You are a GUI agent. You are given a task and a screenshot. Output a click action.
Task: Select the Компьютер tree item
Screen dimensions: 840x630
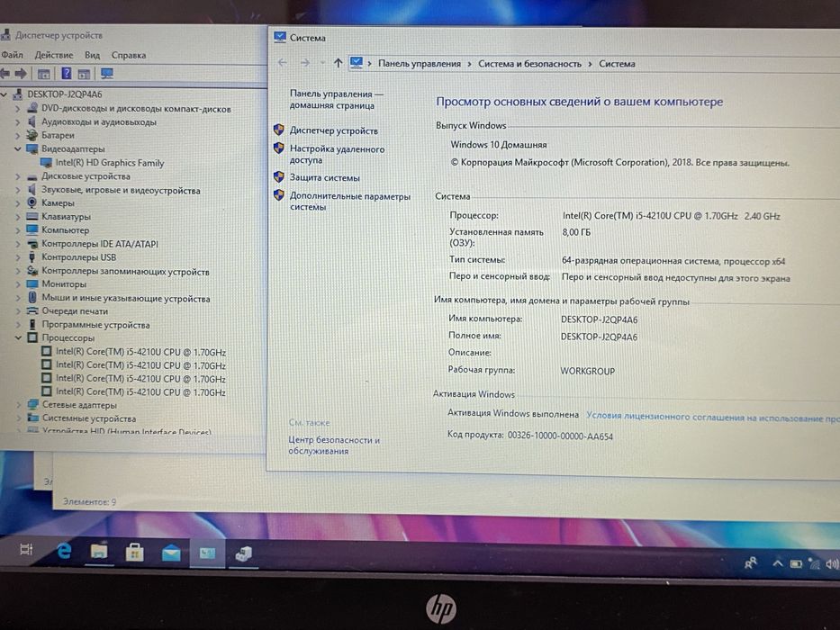pyautogui.click(x=66, y=230)
